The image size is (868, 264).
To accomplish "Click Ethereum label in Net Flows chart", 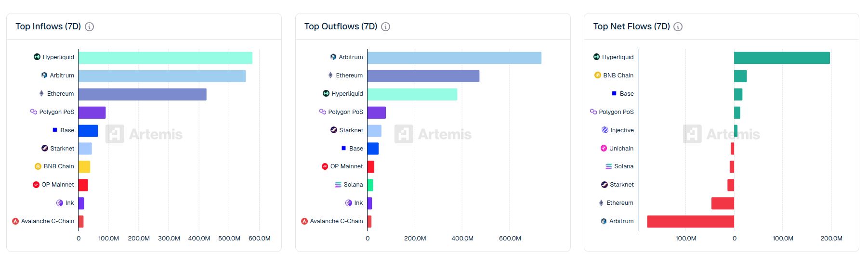I will [620, 203].
